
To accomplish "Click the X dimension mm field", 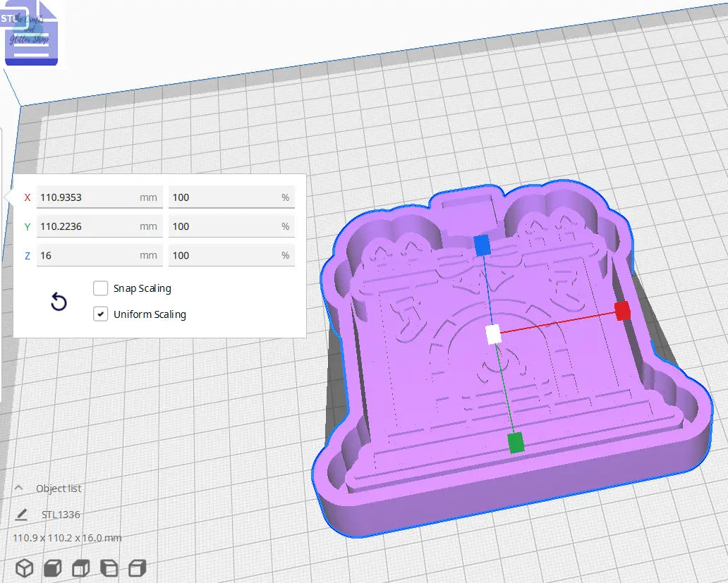I will pos(88,197).
